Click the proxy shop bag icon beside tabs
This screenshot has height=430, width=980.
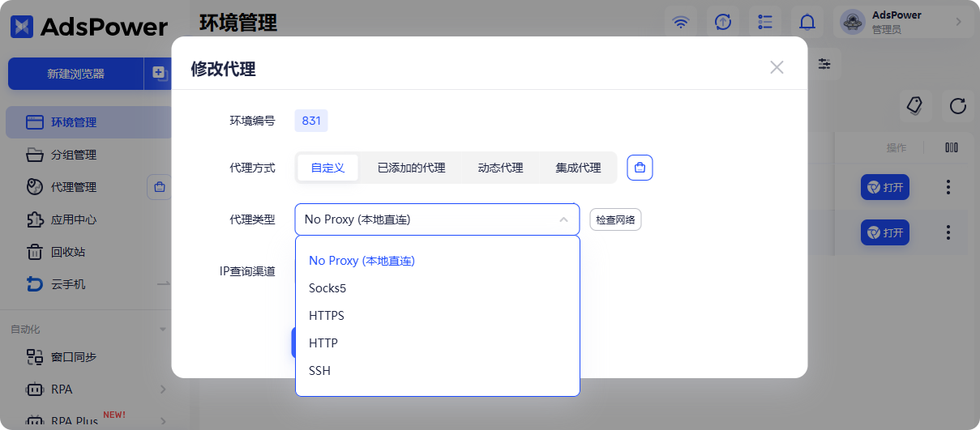pos(640,168)
